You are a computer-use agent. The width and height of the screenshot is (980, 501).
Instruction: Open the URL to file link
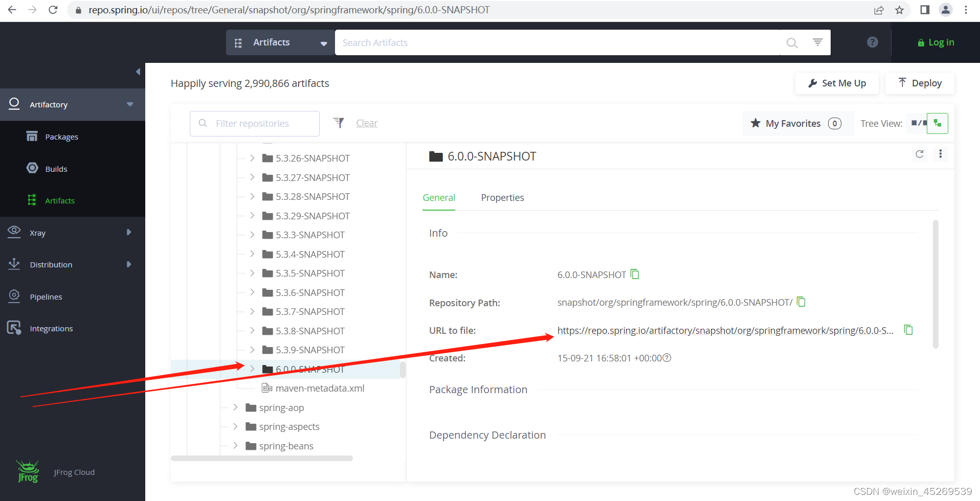[725, 331]
